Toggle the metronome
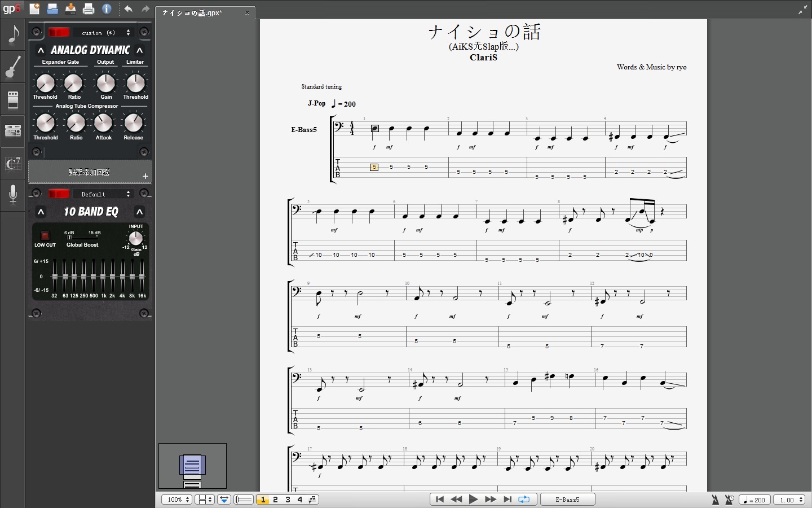Image resolution: width=812 pixels, height=508 pixels. [716, 500]
